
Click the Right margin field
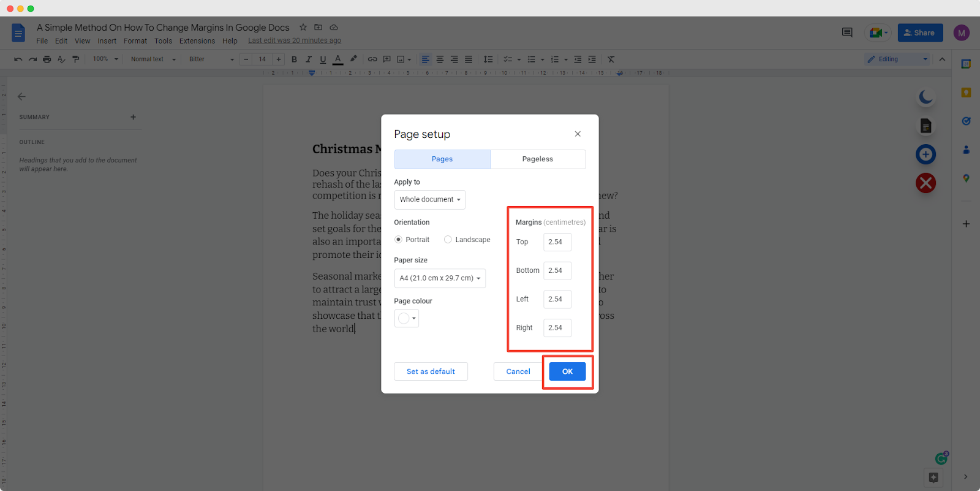[557, 328]
